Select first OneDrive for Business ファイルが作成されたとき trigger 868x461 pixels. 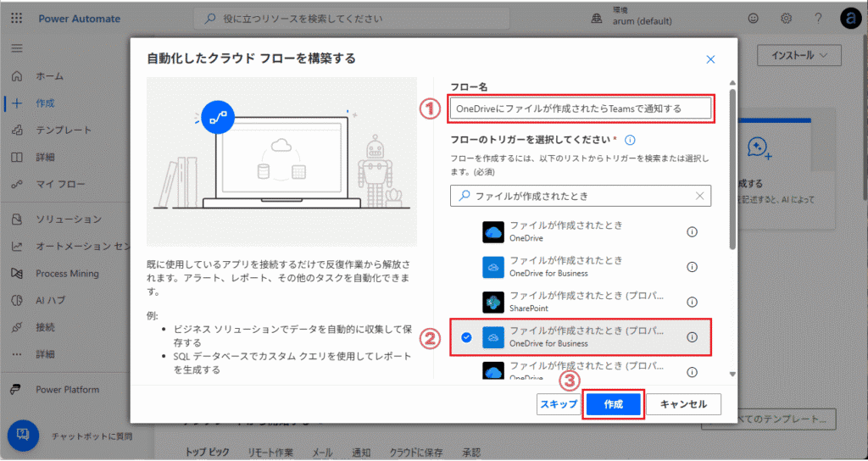pos(581,267)
